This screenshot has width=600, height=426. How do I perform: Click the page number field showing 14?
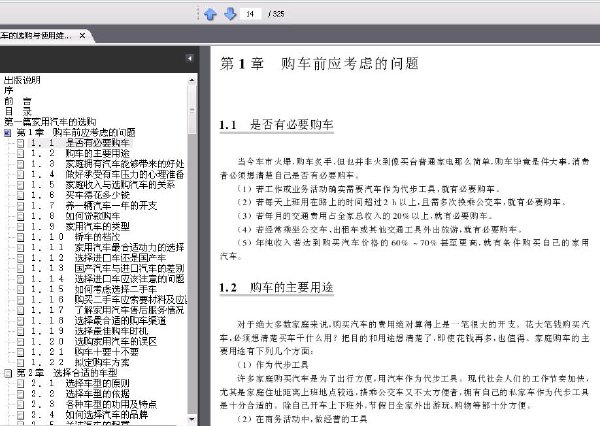(x=251, y=14)
